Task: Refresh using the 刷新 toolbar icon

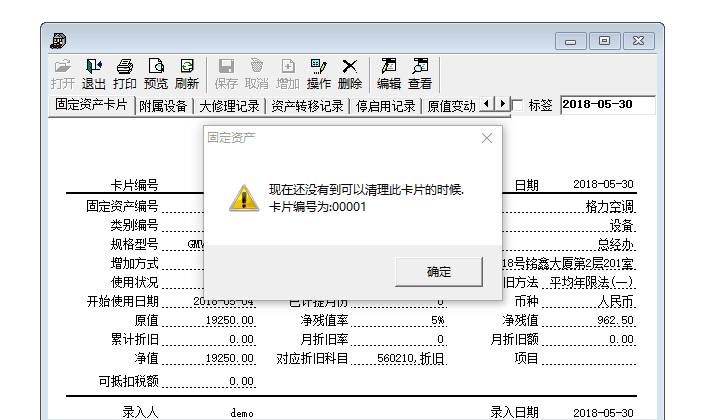Action: pos(187,74)
